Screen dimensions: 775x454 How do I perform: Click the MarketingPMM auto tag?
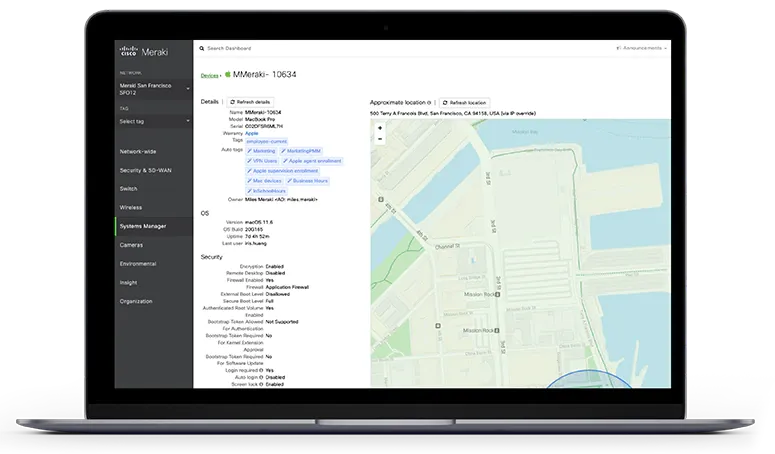coord(301,151)
